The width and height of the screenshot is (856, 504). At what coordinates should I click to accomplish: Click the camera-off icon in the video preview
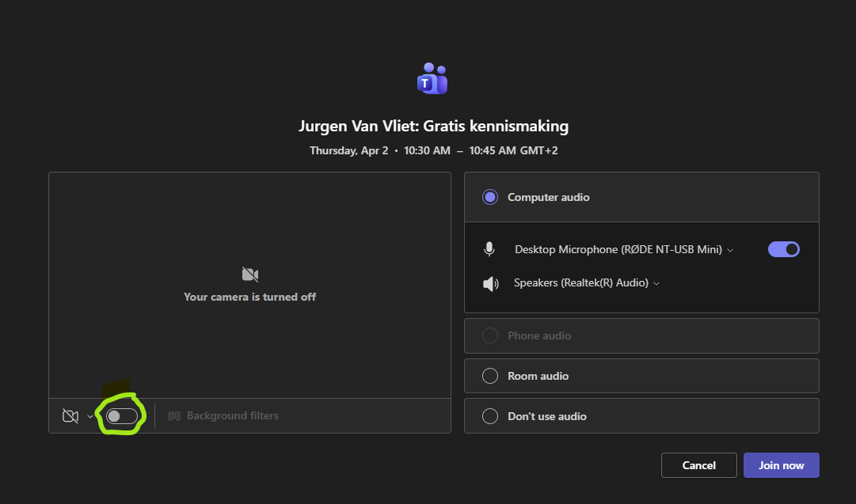tap(250, 275)
